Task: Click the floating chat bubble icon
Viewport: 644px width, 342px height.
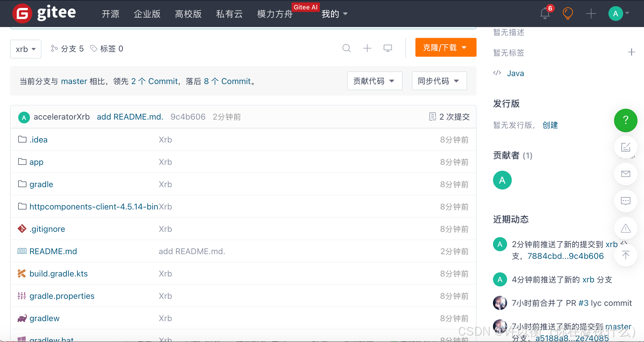Action: tap(625, 201)
